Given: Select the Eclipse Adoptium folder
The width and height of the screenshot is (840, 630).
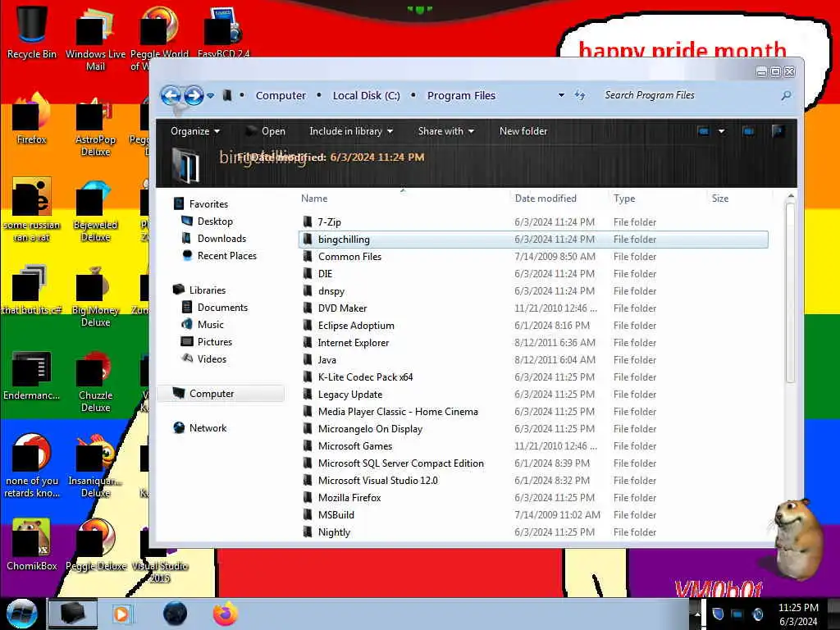Looking at the screenshot, I should (356, 325).
